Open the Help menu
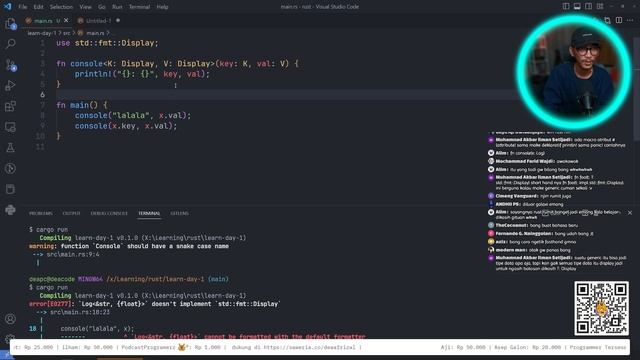The width and height of the screenshot is (640, 360). click(162, 7)
